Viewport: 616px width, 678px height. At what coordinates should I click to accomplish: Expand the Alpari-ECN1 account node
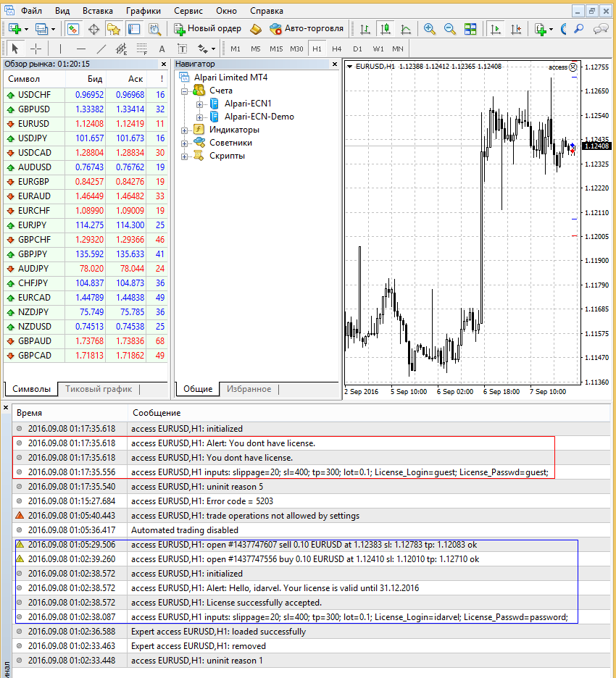199,104
